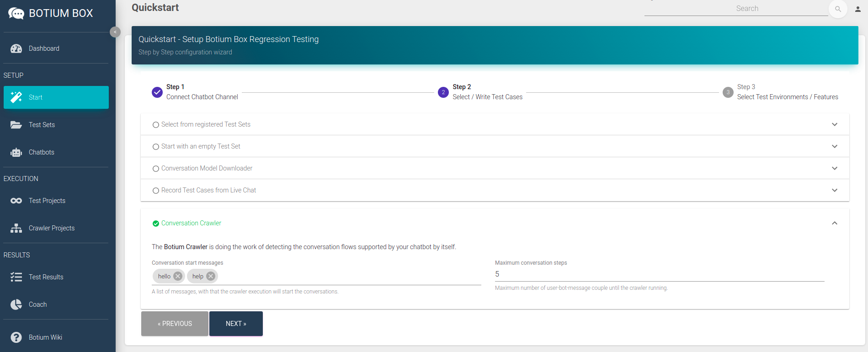Image resolution: width=868 pixels, height=352 pixels.
Task: Click the "Botium Crawler" description text
Action: click(x=186, y=247)
